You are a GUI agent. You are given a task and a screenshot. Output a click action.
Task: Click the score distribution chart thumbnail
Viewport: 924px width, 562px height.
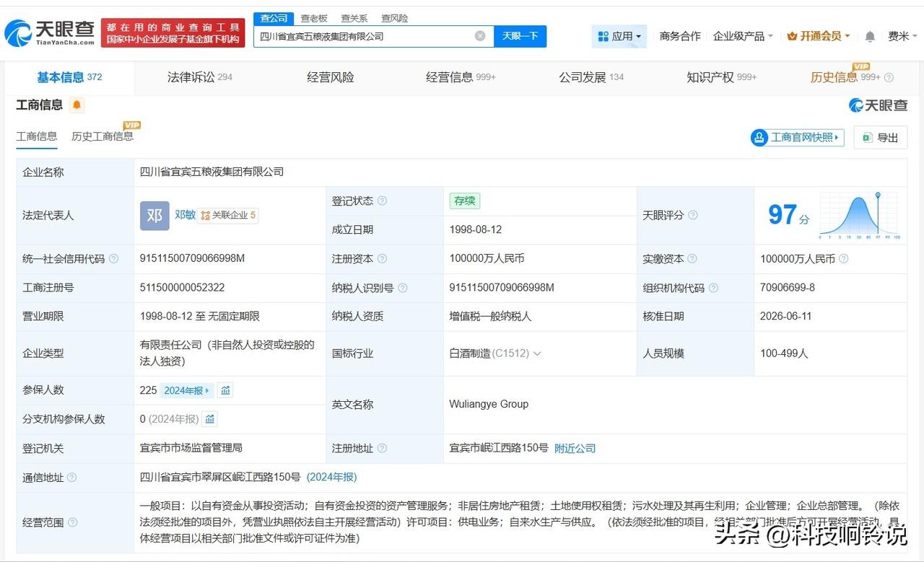tap(859, 215)
